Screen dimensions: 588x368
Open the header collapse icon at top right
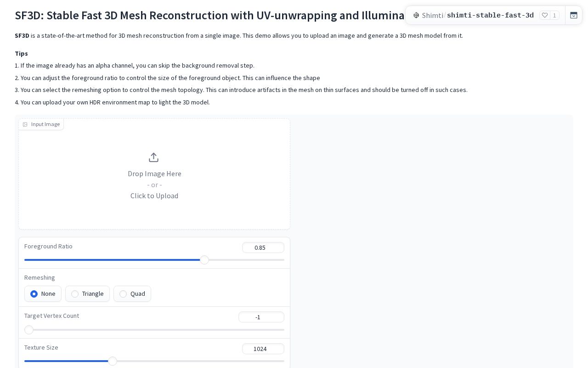click(574, 15)
